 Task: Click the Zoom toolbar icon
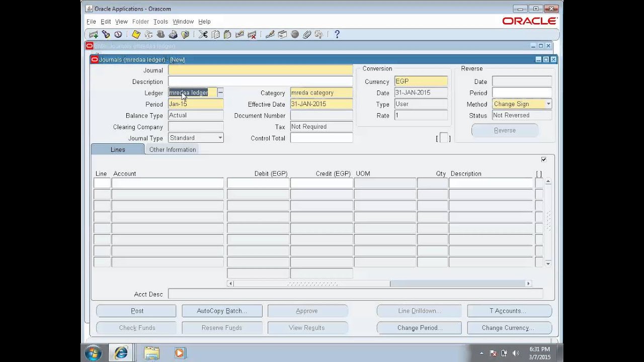pos(282,34)
